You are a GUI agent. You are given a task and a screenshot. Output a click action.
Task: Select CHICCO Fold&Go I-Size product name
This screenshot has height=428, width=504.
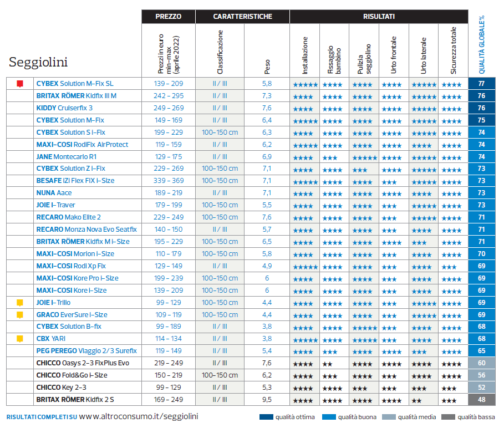coord(72,376)
